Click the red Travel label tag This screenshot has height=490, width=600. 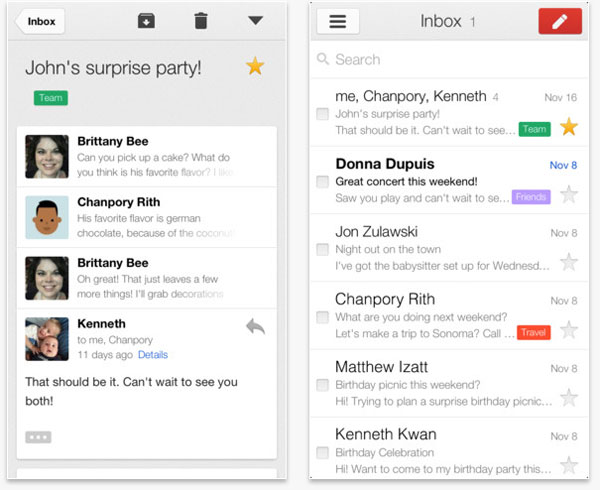click(x=534, y=332)
